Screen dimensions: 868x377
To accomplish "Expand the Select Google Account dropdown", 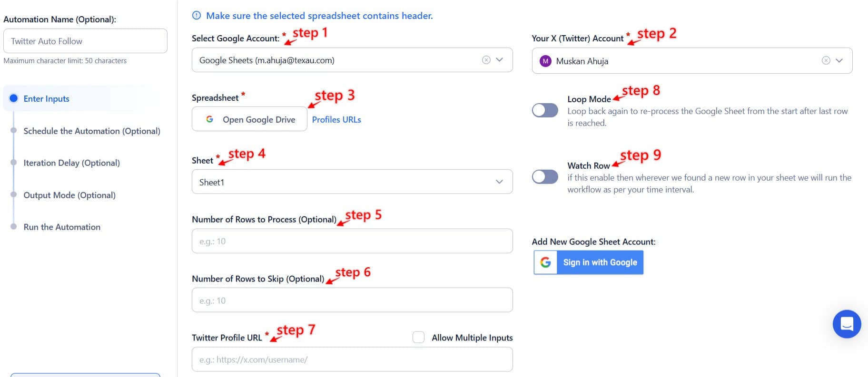I will (x=499, y=60).
